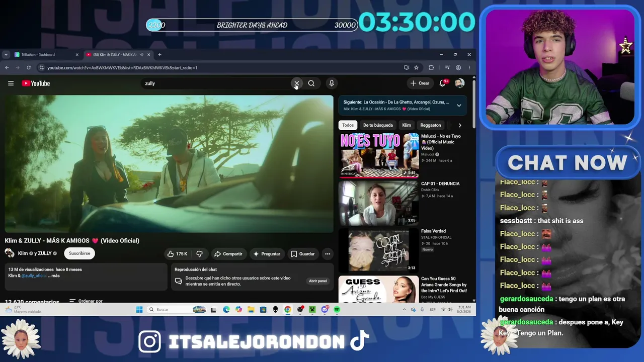Viewport: 644px width, 362px height.
Task: Open the Minecraft creeper taskbar icon
Action: [312, 309]
